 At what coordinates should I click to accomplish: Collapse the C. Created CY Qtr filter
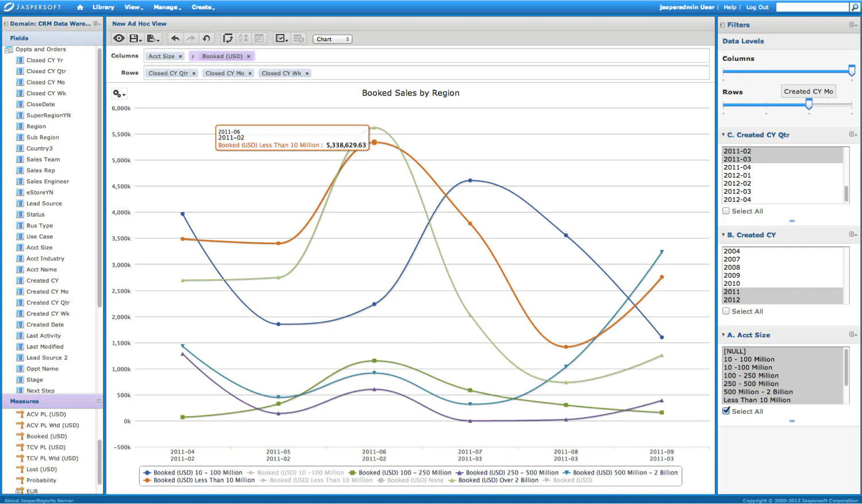[724, 135]
